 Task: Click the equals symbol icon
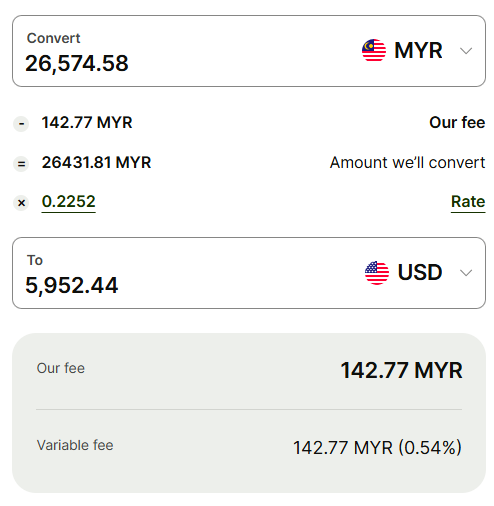point(21,164)
